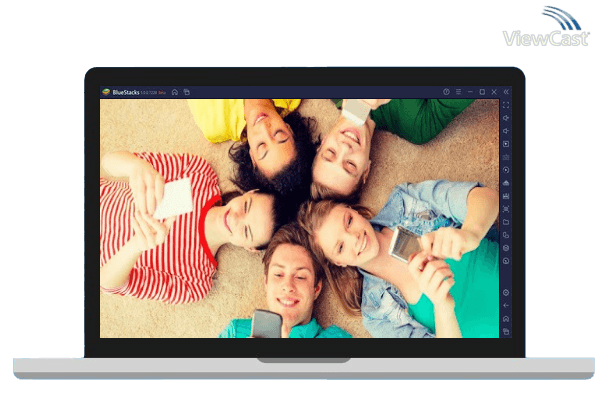This screenshot has width=602, height=414.
Task: Open recent apps icon at sidebar bottom
Action: tap(506, 331)
